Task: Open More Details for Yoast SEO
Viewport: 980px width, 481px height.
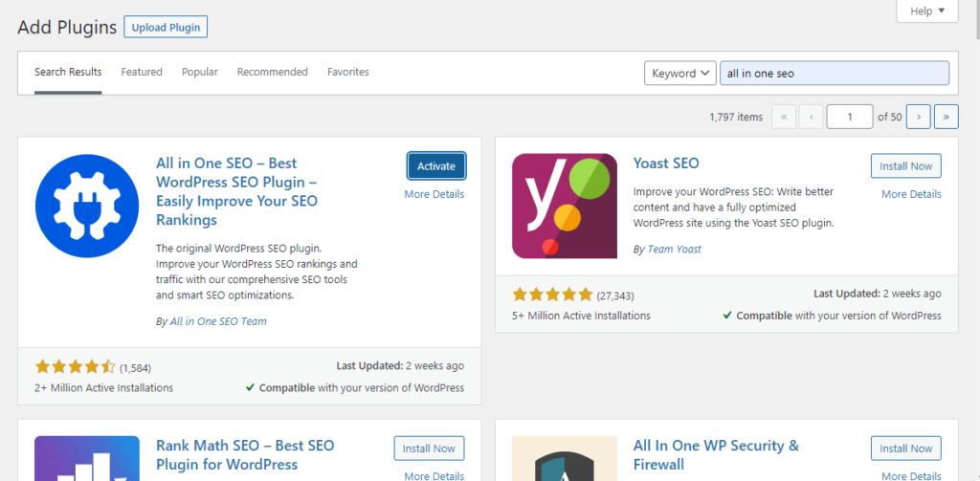Action: [911, 194]
